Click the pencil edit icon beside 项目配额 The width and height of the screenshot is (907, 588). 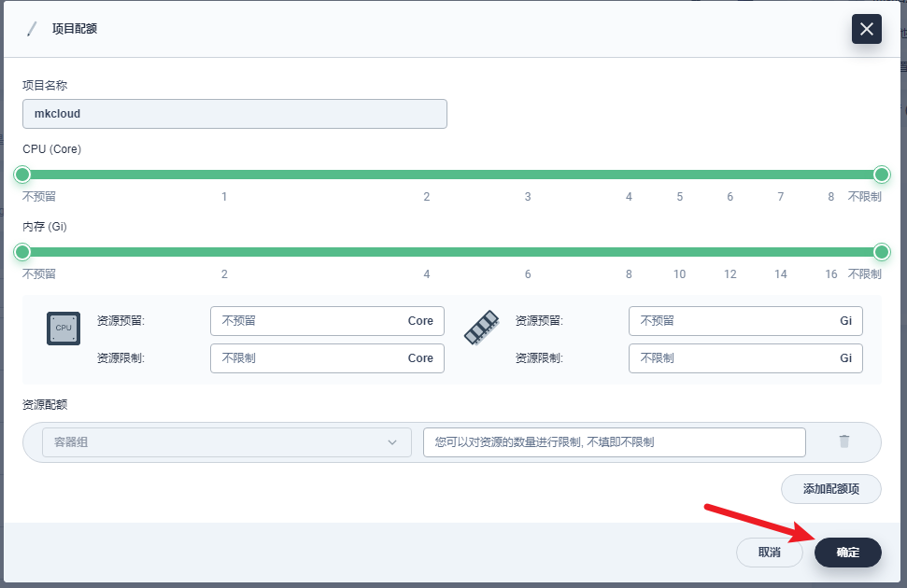[32, 29]
